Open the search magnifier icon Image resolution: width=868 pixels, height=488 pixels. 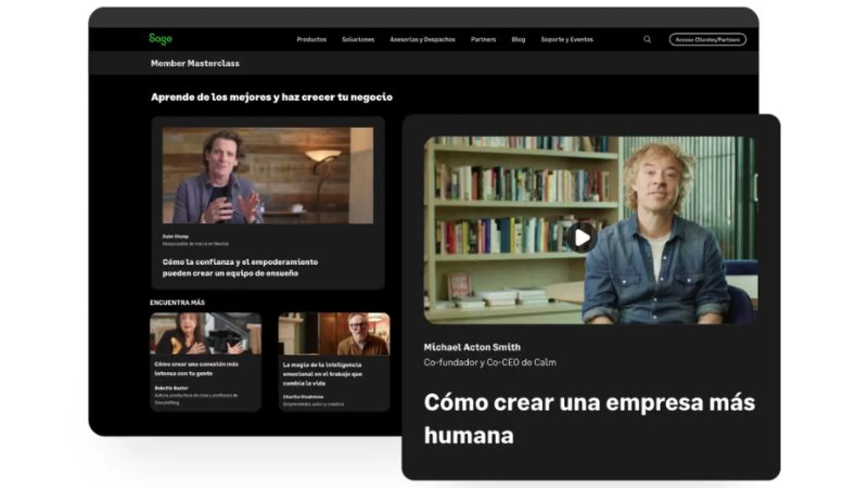coord(647,39)
